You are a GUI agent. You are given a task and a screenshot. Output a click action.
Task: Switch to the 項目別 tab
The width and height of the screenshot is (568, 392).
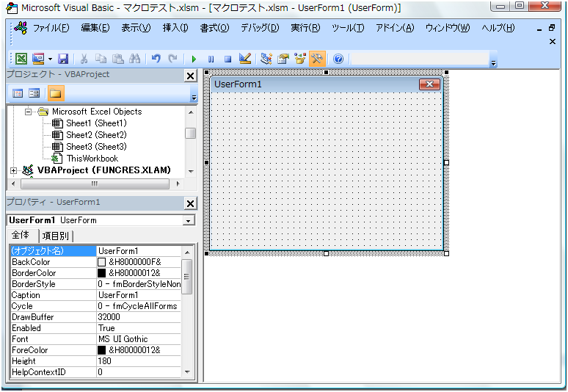[57, 236]
